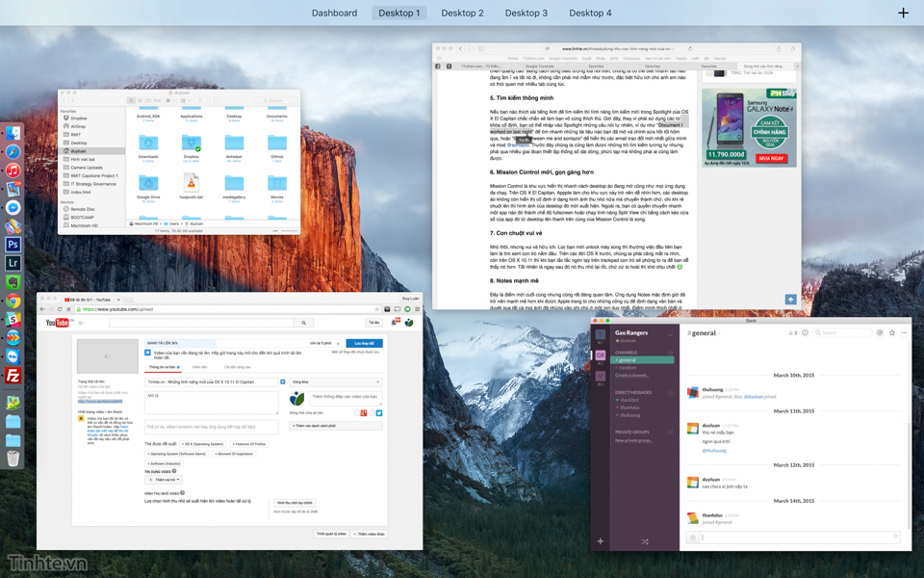Screen dimensions: 924x578
Task: Click the YouTube search magnifier button
Action: (303, 323)
